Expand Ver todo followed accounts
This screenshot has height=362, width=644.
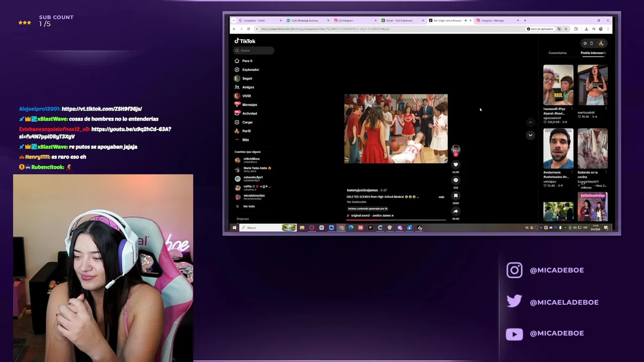(245, 206)
